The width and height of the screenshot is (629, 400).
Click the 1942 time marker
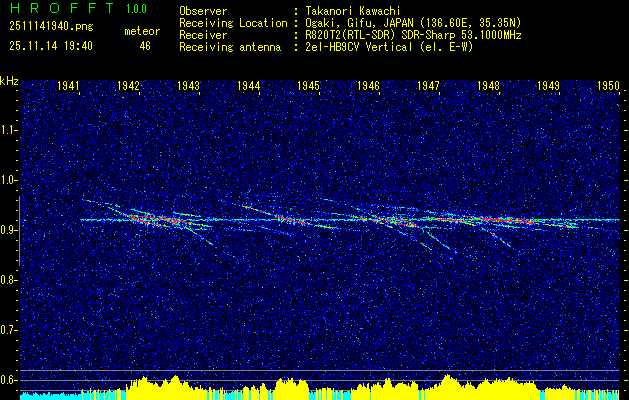[x=128, y=85]
